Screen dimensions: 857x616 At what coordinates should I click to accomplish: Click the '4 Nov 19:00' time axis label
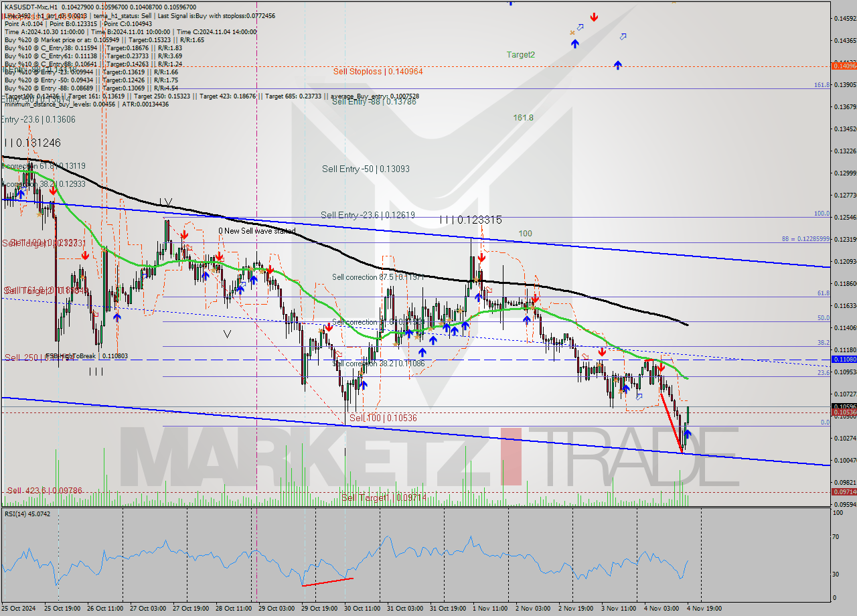(x=704, y=609)
